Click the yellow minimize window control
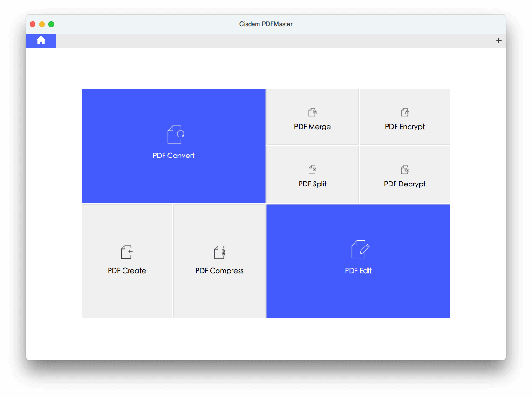 pos(42,24)
